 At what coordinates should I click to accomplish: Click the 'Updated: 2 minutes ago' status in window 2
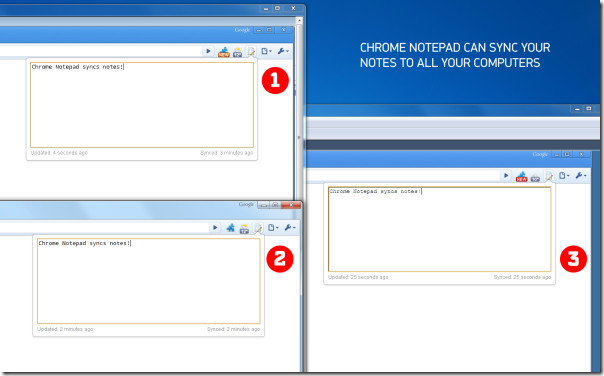(x=65, y=329)
